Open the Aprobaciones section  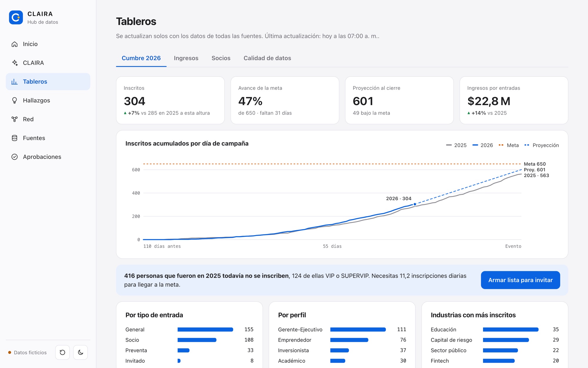[x=48, y=157]
